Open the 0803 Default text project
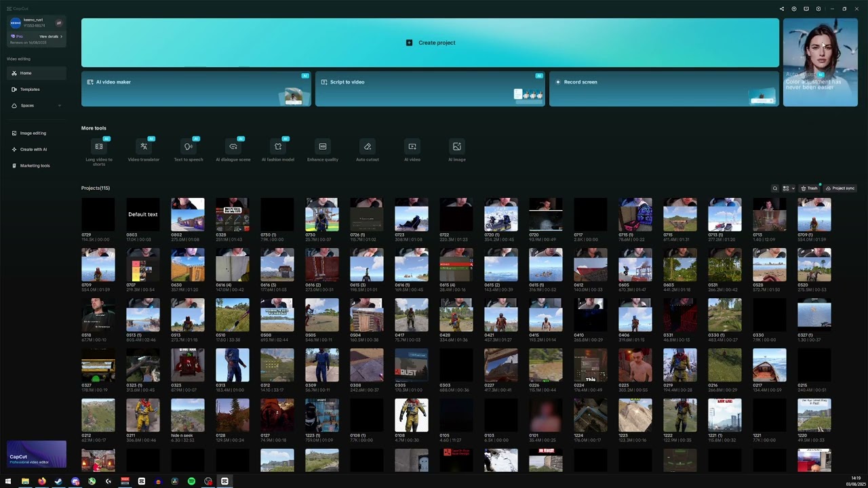 coord(143,215)
